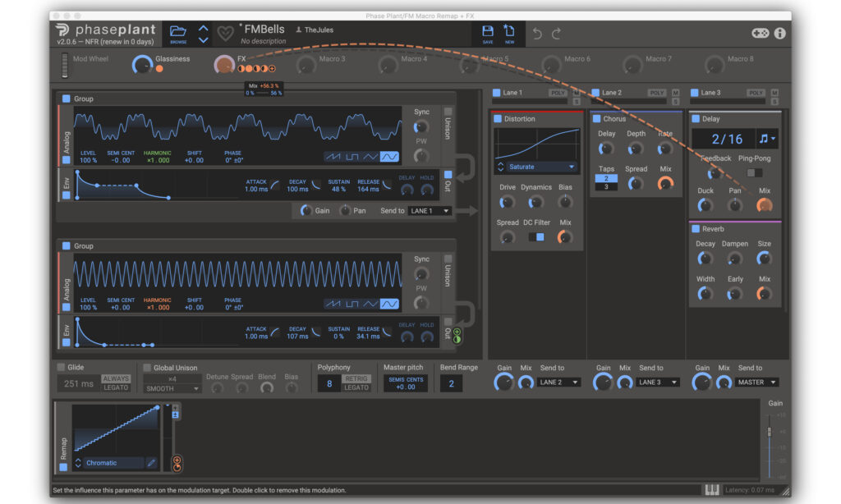Add modulation target on FX macro plus
This screenshot has width=841, height=504.
273,69
